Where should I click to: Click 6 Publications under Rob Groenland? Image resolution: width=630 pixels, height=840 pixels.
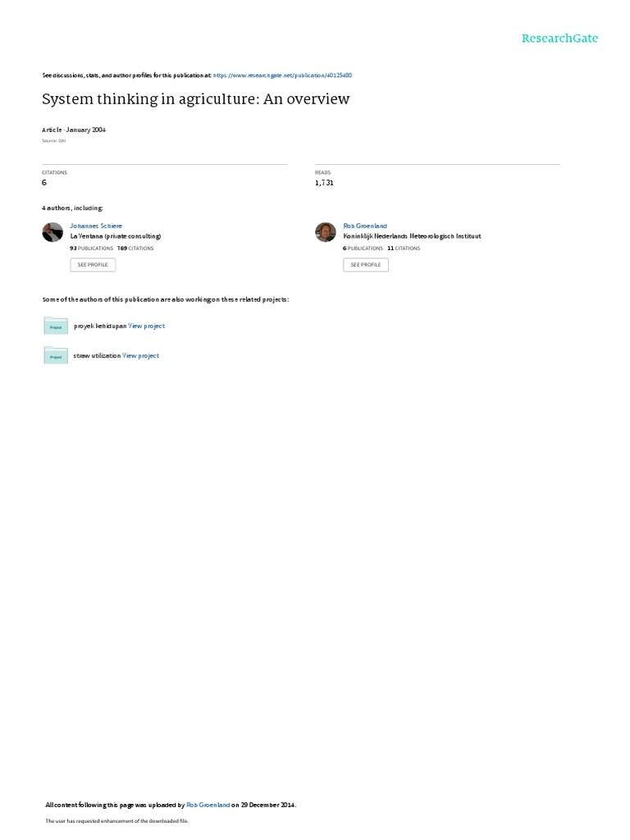(363, 248)
